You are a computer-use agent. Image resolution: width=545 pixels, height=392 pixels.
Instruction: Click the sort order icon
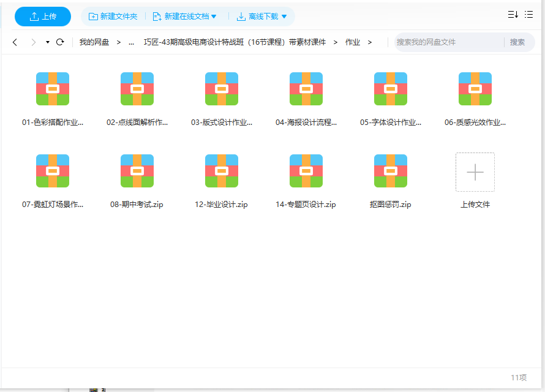(x=513, y=14)
